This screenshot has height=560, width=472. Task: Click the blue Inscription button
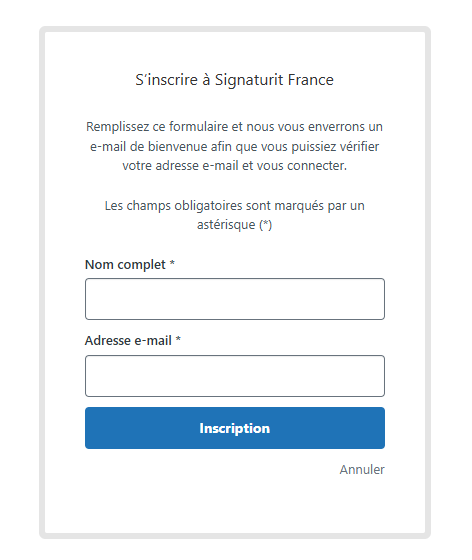[x=235, y=428]
